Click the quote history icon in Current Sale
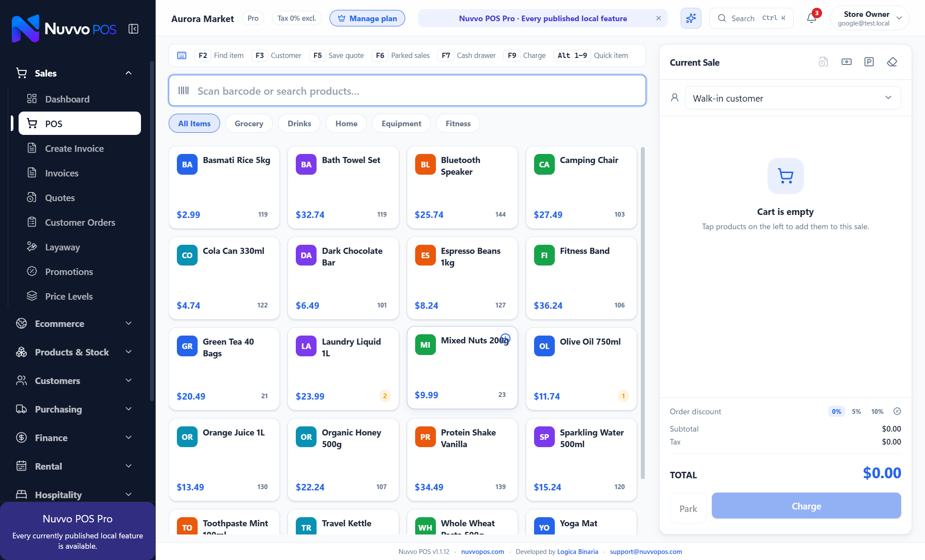This screenshot has width=925, height=560. point(823,62)
